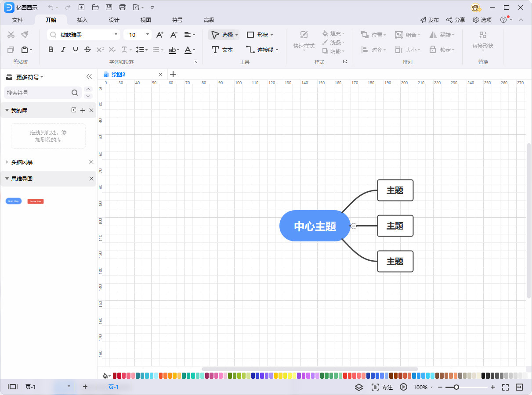Pick the first red color swatch
Image resolution: width=532 pixels, height=395 pixels.
[115, 376]
